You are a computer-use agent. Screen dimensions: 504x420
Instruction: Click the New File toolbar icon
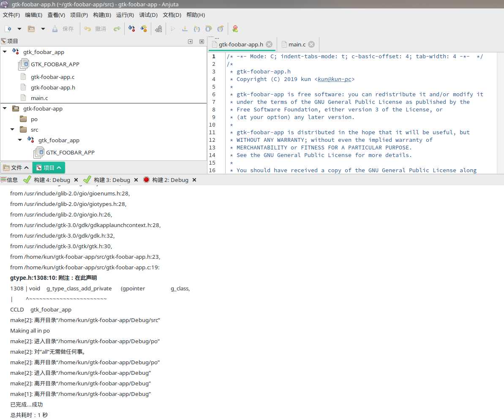click(x=8, y=29)
